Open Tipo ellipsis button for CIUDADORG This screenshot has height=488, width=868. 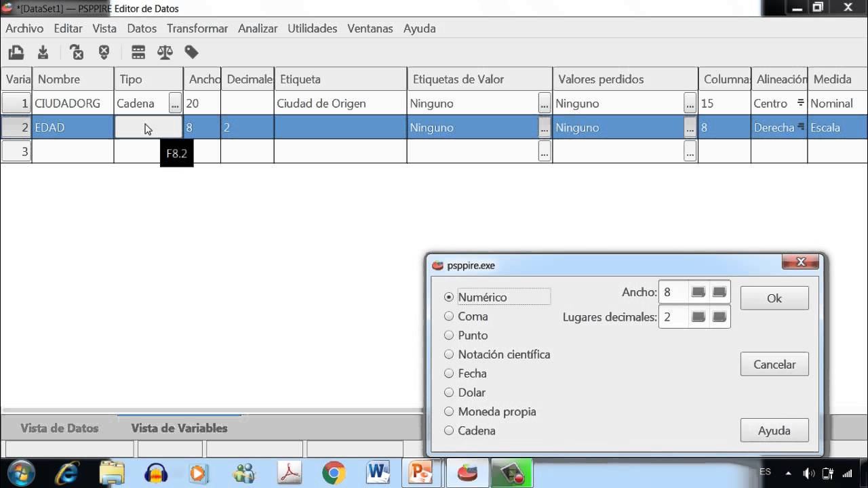click(175, 103)
